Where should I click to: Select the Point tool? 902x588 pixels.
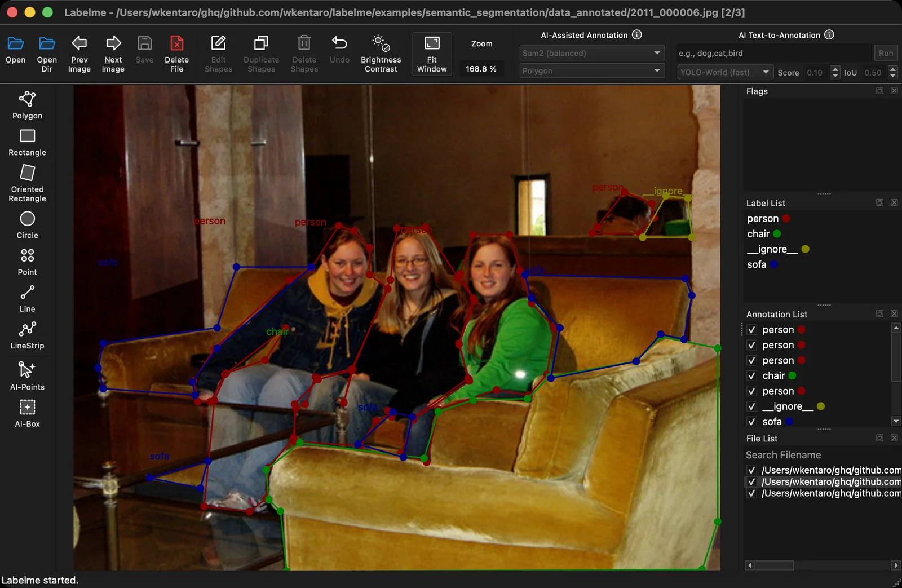(27, 262)
